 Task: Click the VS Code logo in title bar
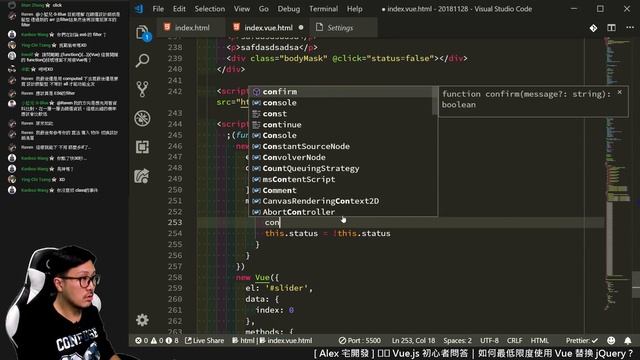pos(139,9)
